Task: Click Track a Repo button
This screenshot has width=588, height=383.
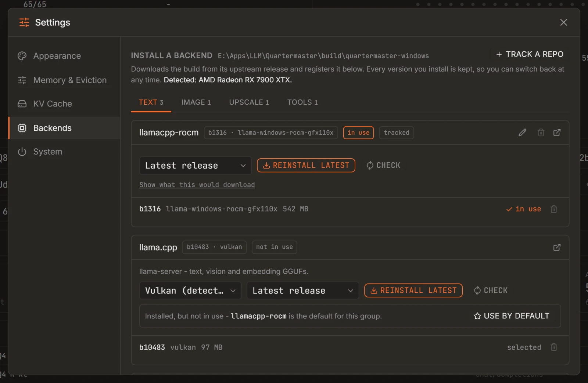Action: pos(530,54)
